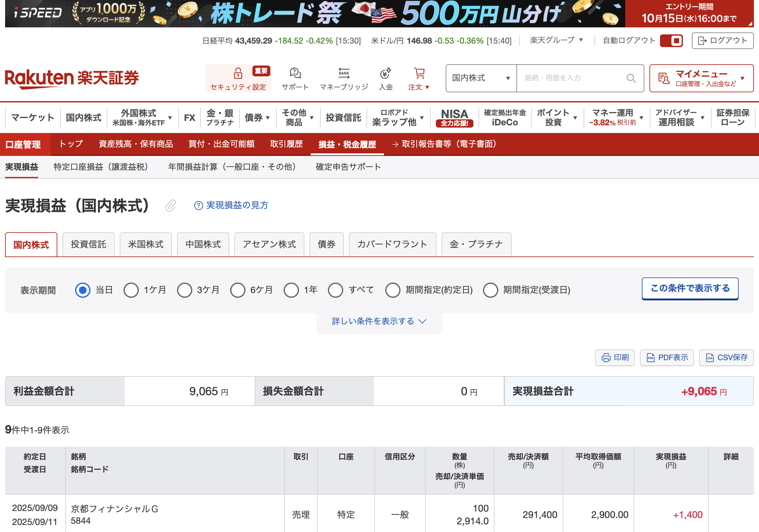Click the print icon button

[x=614, y=358]
